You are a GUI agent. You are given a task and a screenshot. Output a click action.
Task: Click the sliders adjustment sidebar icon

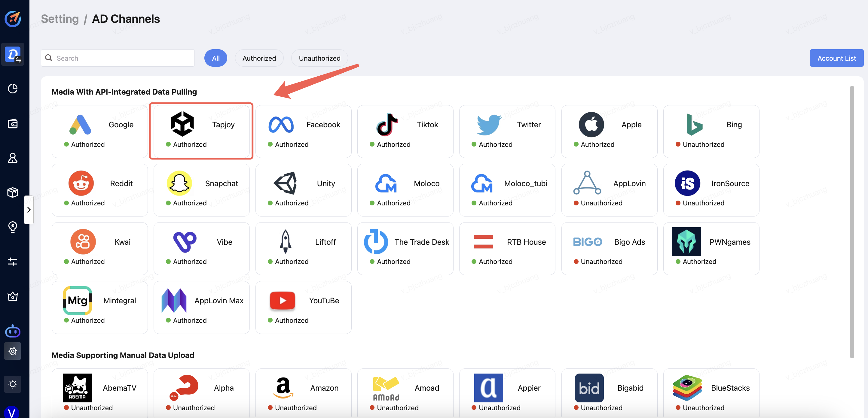click(12, 262)
